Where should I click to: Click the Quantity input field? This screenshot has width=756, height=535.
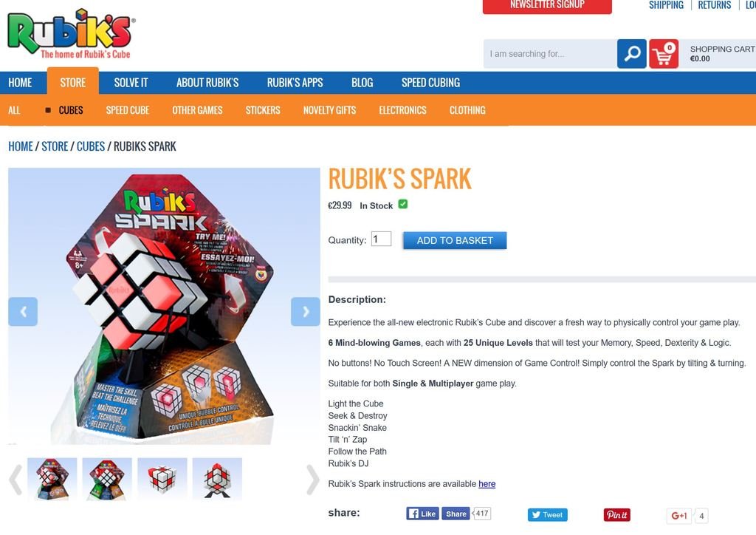coord(381,239)
